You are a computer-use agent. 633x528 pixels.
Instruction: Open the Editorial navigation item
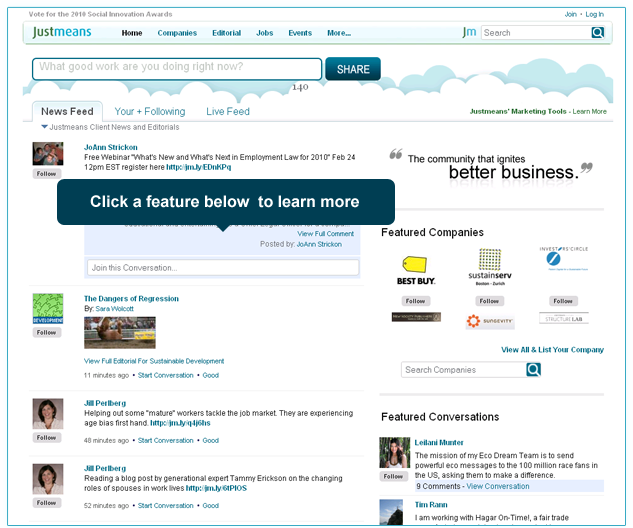click(226, 33)
